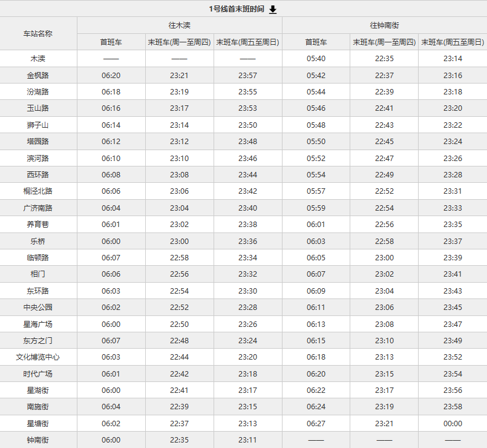
Task: Click the 1号线首末班时间 title text
Action: click(236, 9)
